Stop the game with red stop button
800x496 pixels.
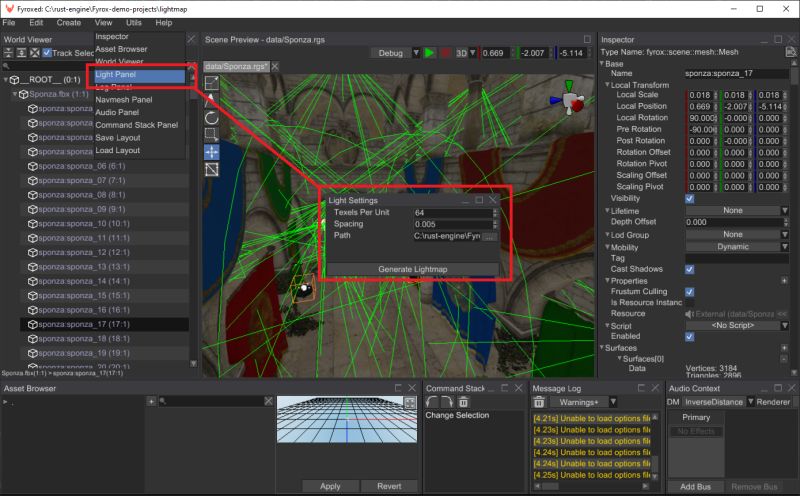point(445,53)
